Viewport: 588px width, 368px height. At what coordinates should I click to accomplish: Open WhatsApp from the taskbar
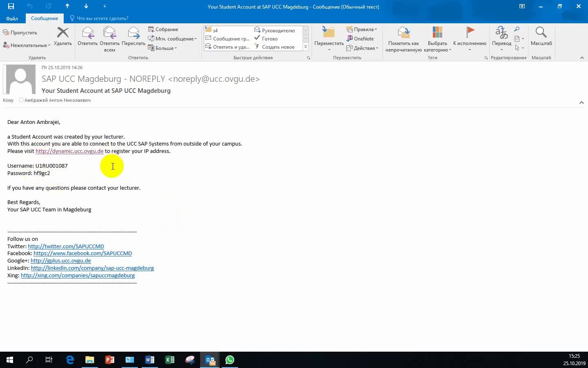point(230,360)
